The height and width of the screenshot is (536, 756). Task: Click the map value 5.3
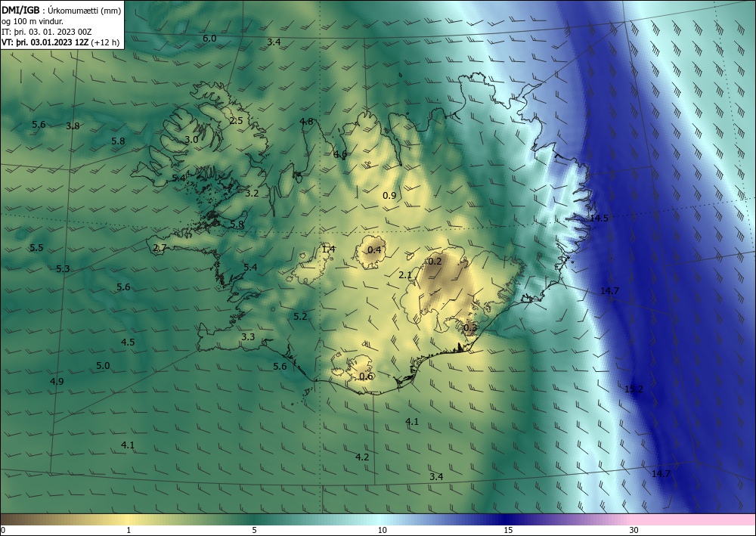click(x=63, y=268)
